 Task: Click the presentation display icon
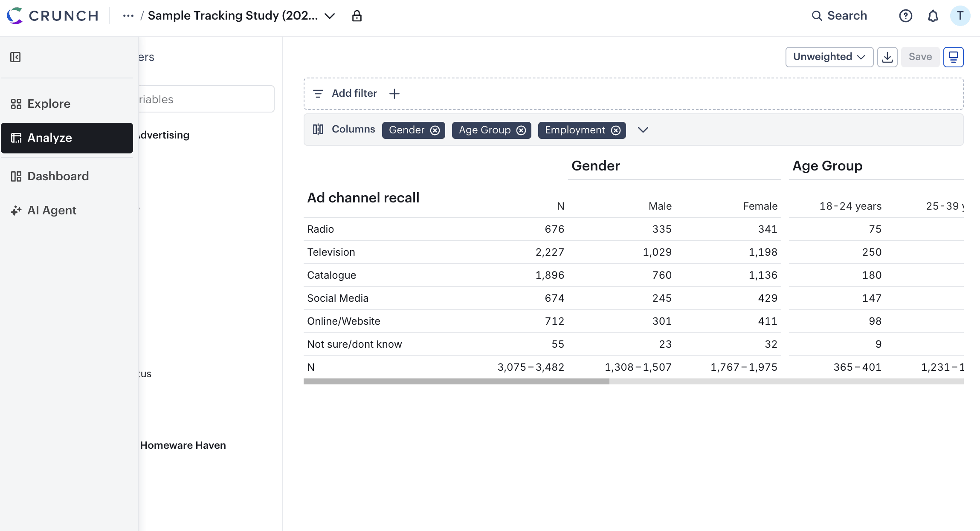pyautogui.click(x=954, y=57)
